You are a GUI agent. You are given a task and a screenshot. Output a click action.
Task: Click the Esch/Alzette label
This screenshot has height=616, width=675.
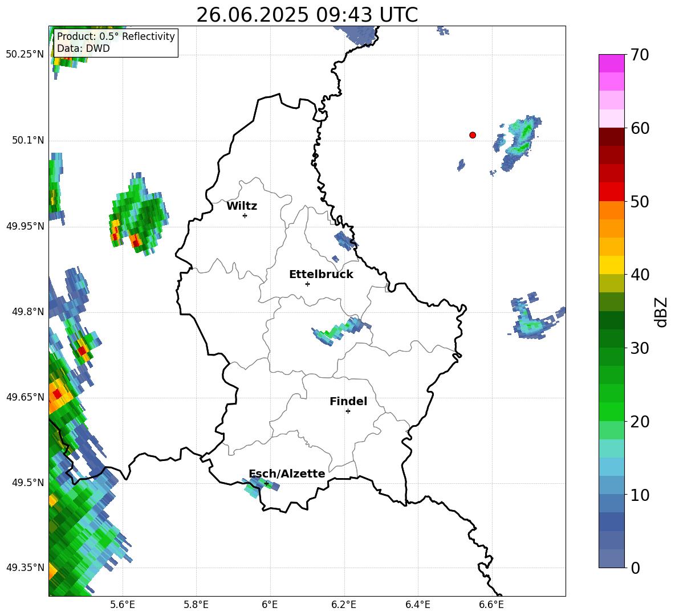[x=287, y=474]
